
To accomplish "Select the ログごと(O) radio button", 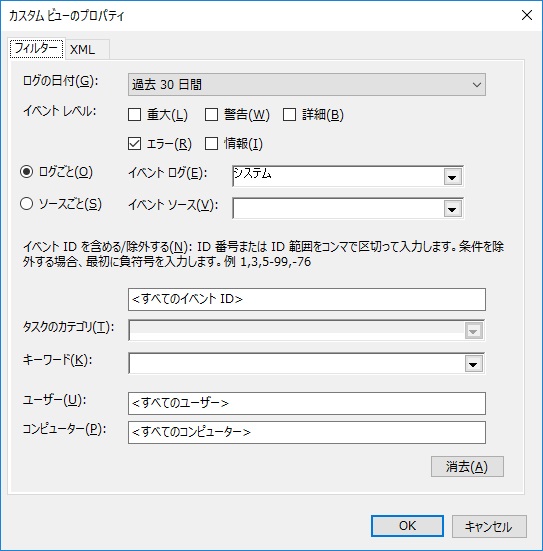I will tap(27, 172).
